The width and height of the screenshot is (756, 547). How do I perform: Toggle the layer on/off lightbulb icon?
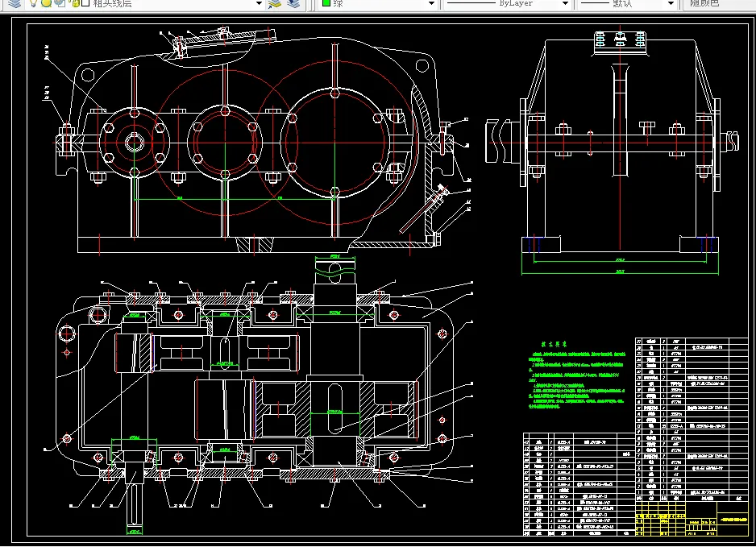[x=33, y=3]
